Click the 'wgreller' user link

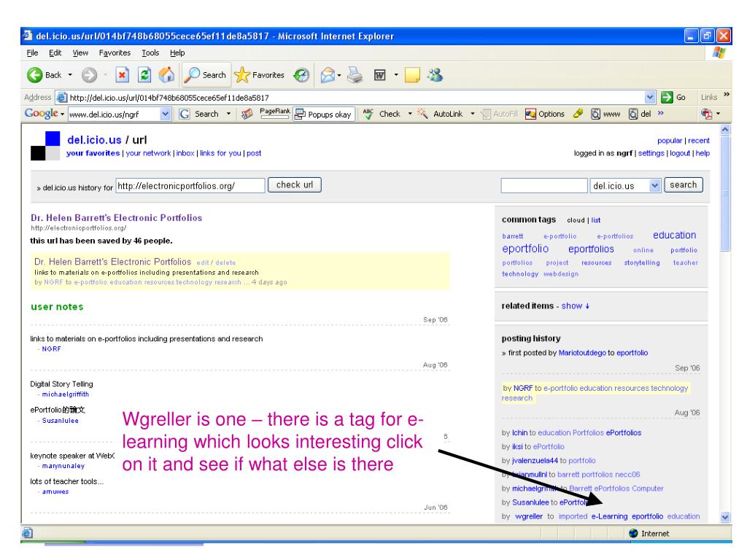(529, 516)
